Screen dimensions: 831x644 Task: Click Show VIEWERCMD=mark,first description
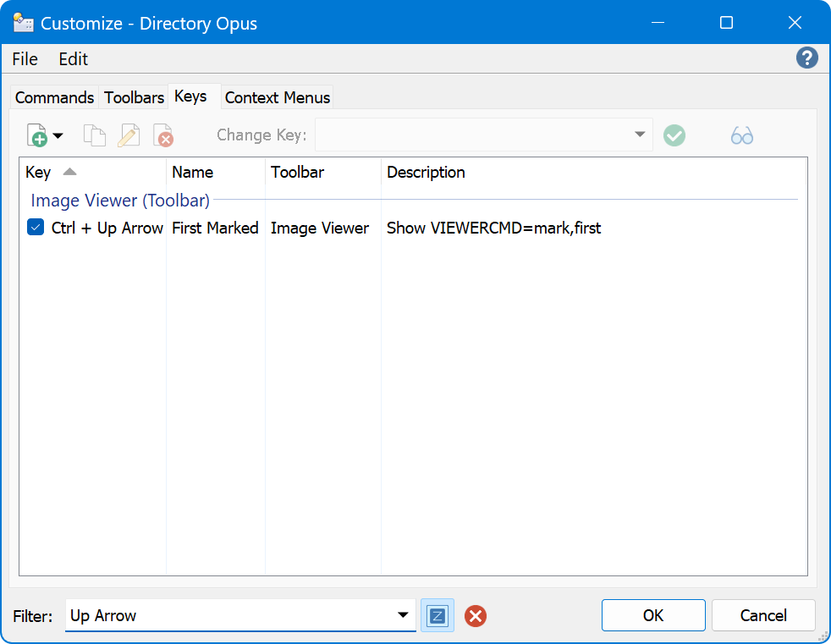point(493,228)
